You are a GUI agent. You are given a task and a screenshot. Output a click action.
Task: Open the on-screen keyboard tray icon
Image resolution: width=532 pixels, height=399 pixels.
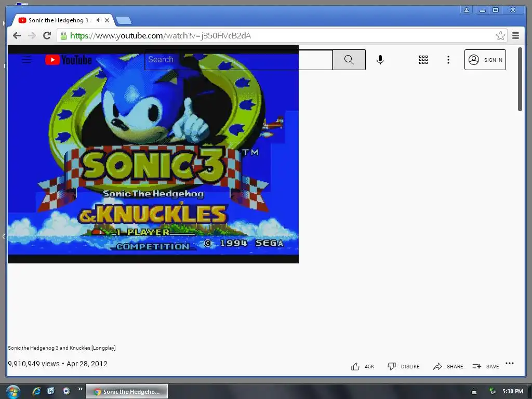[x=474, y=392]
